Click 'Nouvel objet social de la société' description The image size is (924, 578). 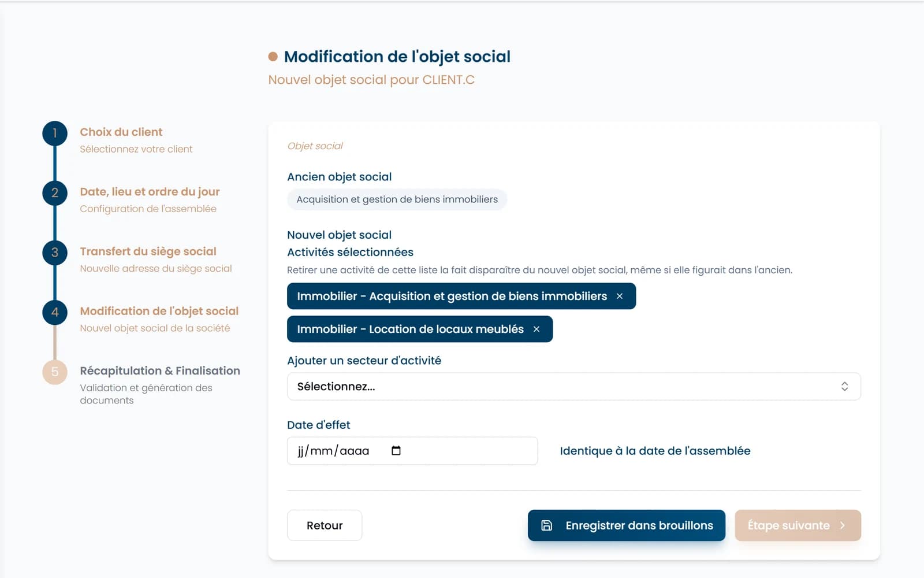point(155,328)
